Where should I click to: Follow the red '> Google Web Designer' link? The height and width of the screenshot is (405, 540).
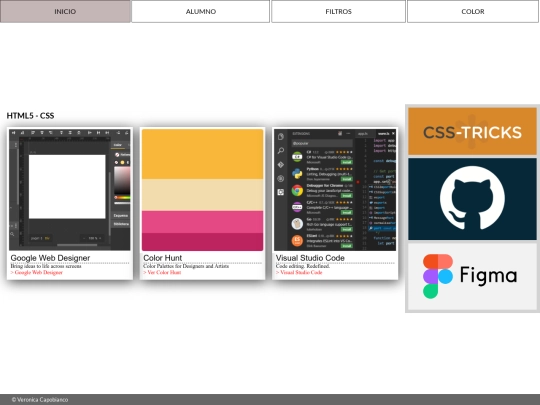[37, 272]
